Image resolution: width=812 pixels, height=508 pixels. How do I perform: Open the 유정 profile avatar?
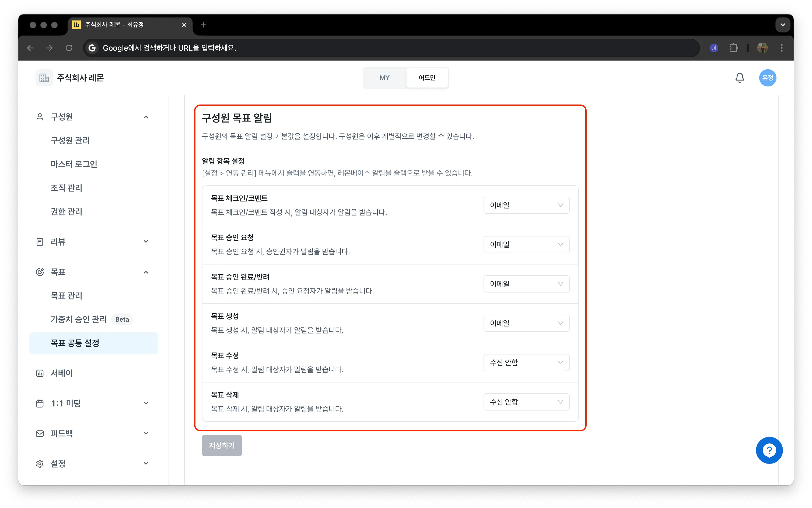tap(767, 78)
